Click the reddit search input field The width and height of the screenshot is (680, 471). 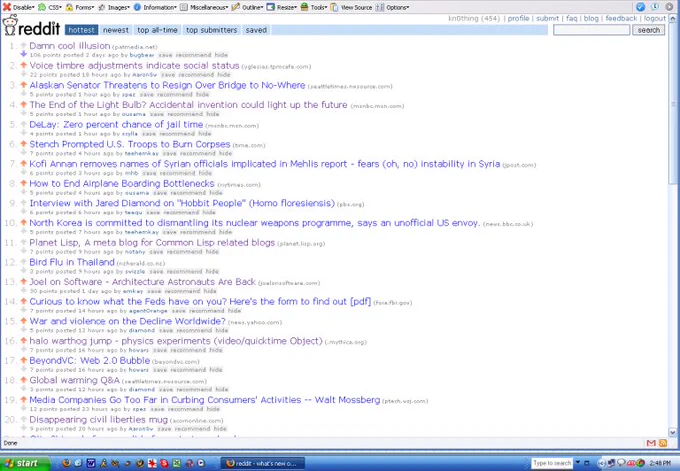(592, 30)
